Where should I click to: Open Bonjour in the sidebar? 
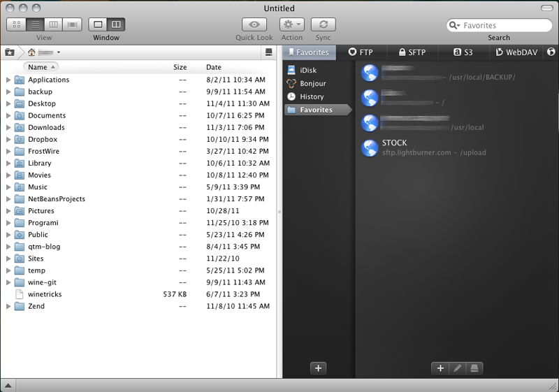click(x=312, y=84)
